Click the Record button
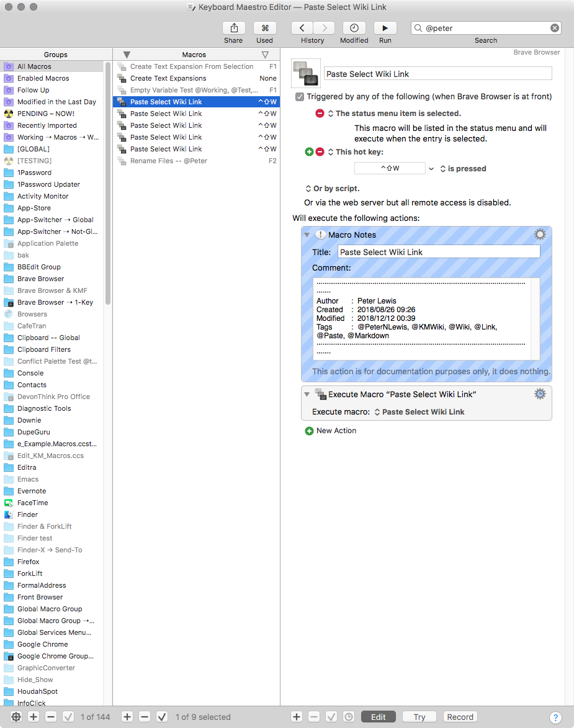Screen dimensions: 574x728 point(460,717)
